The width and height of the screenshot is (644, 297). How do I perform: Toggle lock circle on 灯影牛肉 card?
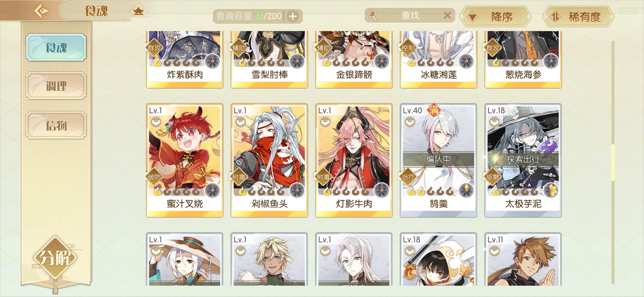[325, 121]
